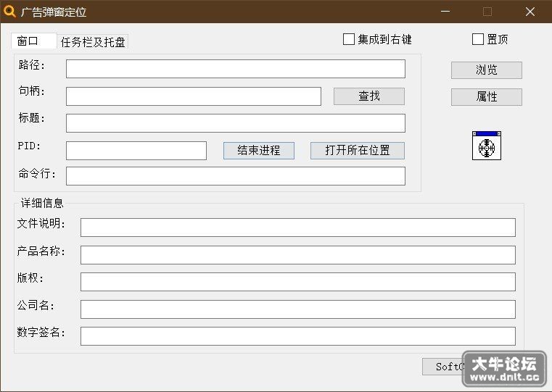Click the 路径: label

[32, 64]
